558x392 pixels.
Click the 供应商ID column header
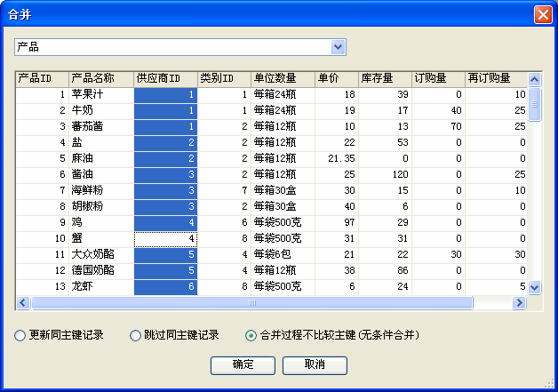point(165,78)
